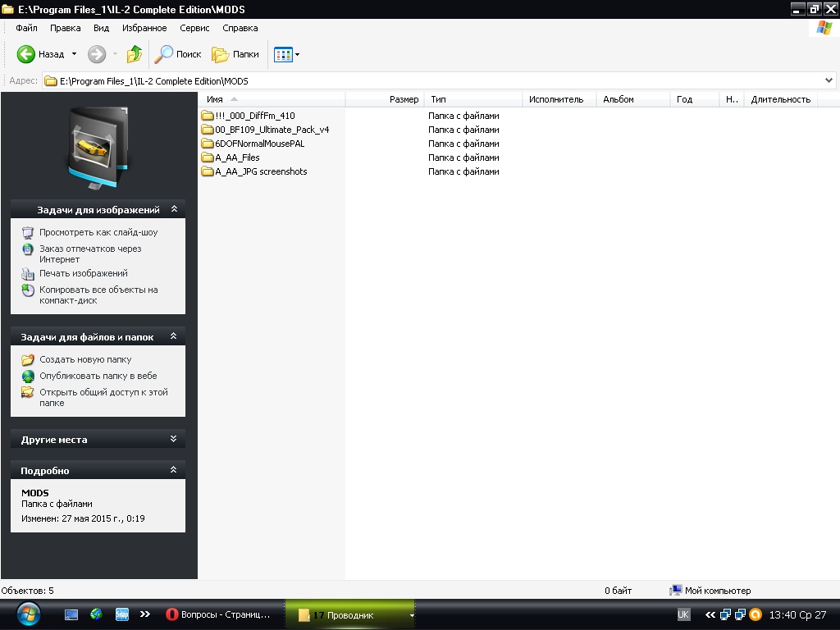Select the A_AA_Files folder icon
This screenshot has width=840, height=630.
[208, 157]
